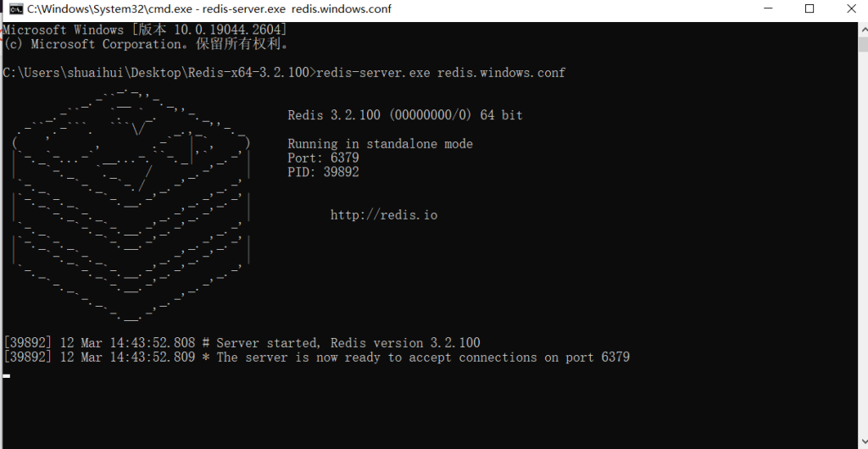Click the blinking cursor at bottom

[7, 375]
